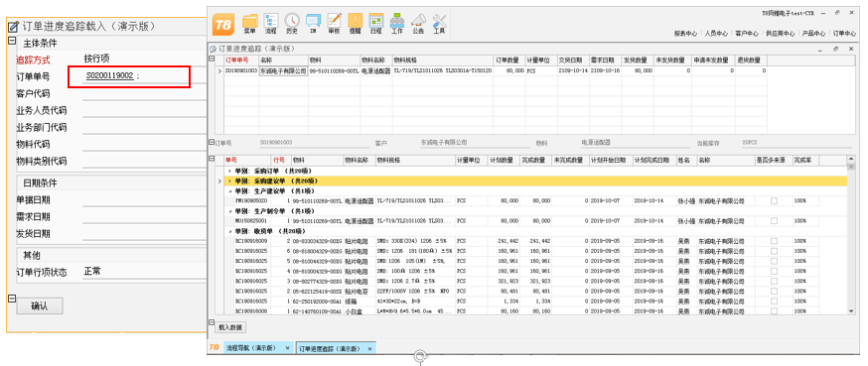Toggle 是否多来源 checkbox for row RC190916009

tap(774, 241)
